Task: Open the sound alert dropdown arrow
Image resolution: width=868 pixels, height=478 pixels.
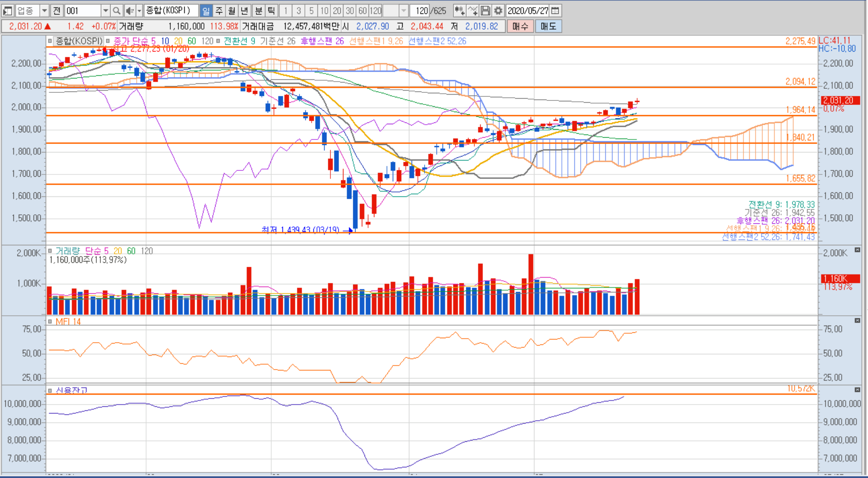Action: pos(139,10)
